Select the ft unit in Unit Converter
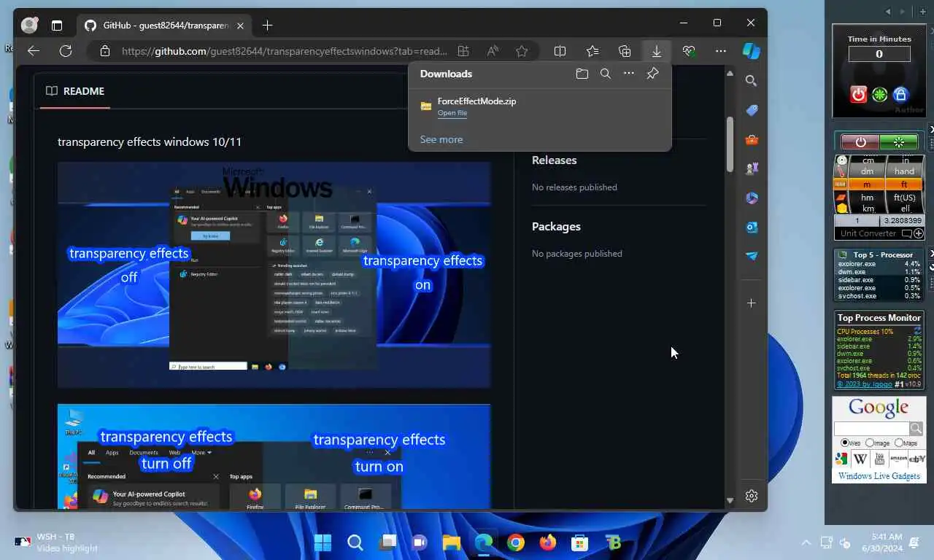This screenshot has width=934, height=560. [x=904, y=184]
